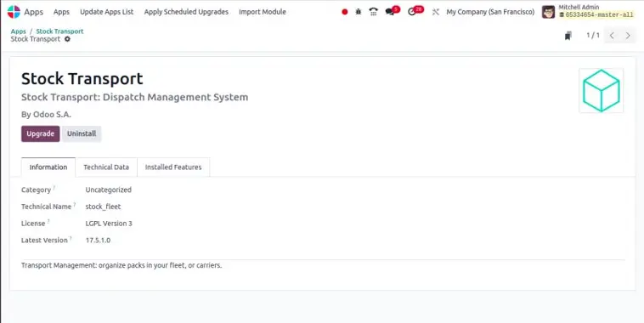
Task: Show help tooltip for License field
Action: (48, 222)
